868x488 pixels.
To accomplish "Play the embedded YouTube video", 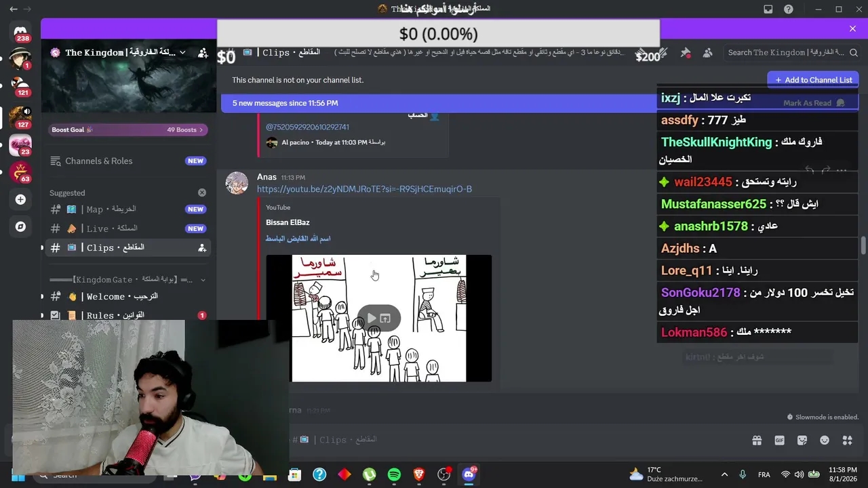I will coord(372,318).
